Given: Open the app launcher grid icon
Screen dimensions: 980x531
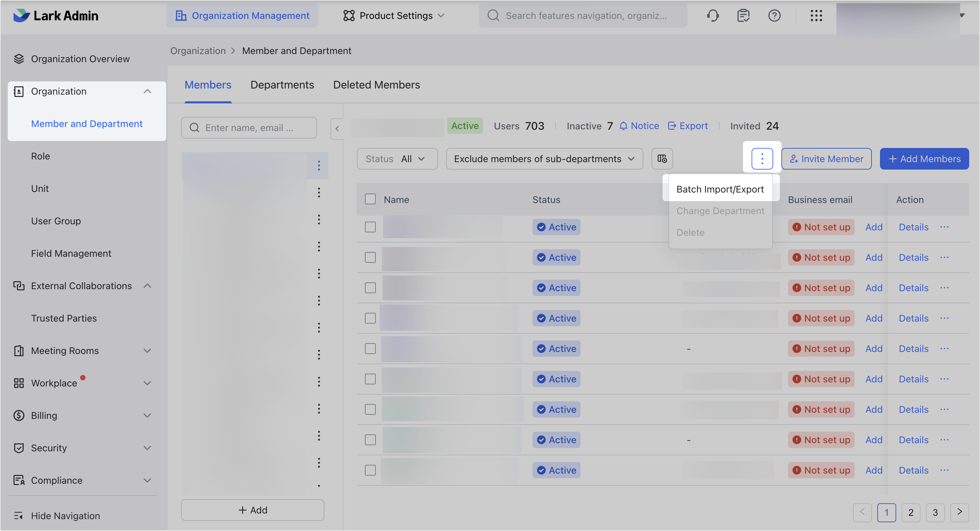Looking at the screenshot, I should pos(816,16).
